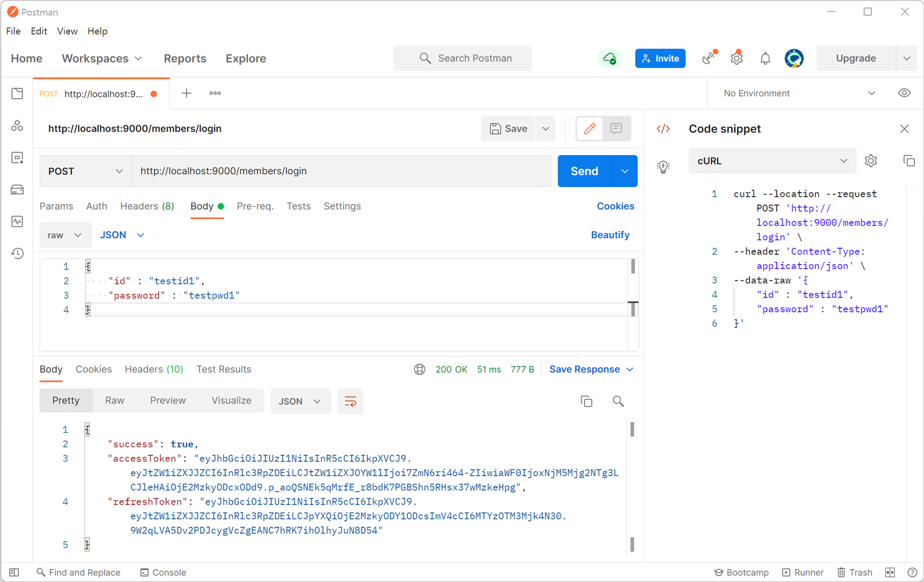Select the Preview response view

click(168, 401)
